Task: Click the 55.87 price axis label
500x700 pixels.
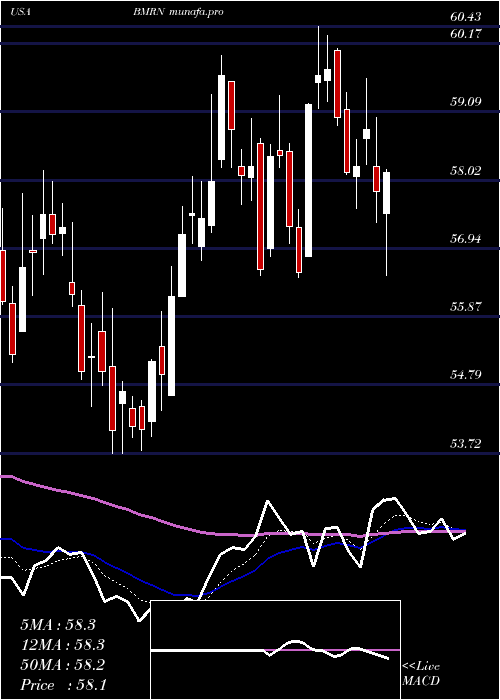Action: [x=466, y=307]
